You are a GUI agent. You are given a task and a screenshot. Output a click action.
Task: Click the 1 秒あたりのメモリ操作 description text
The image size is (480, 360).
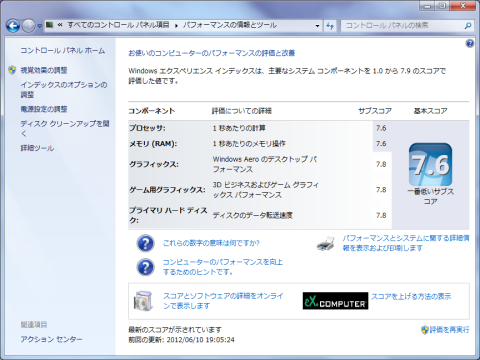[249, 144]
